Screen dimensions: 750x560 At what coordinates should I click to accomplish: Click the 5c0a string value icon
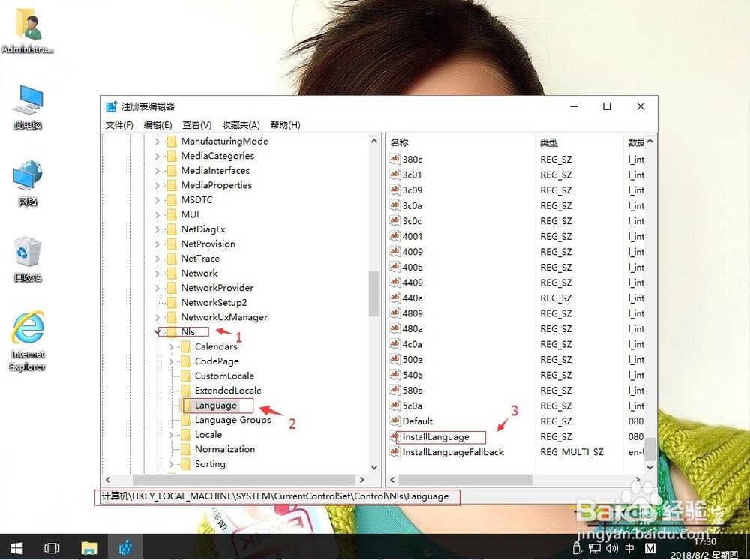click(x=394, y=406)
